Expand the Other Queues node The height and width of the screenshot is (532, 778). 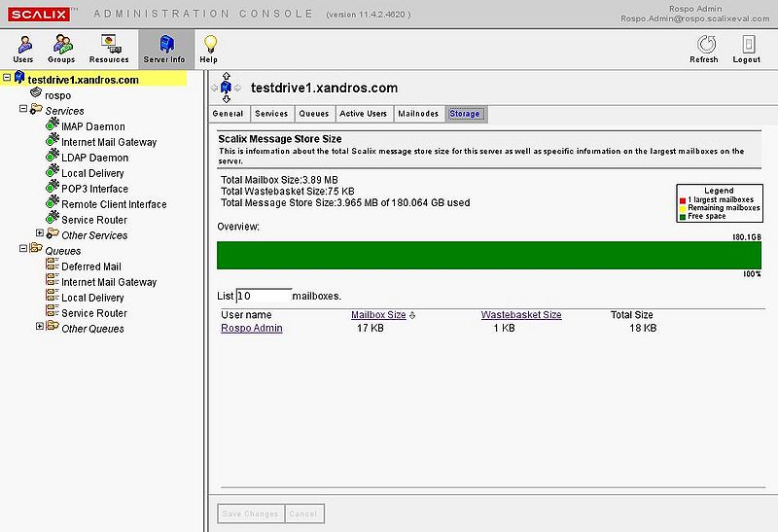[x=40, y=328]
